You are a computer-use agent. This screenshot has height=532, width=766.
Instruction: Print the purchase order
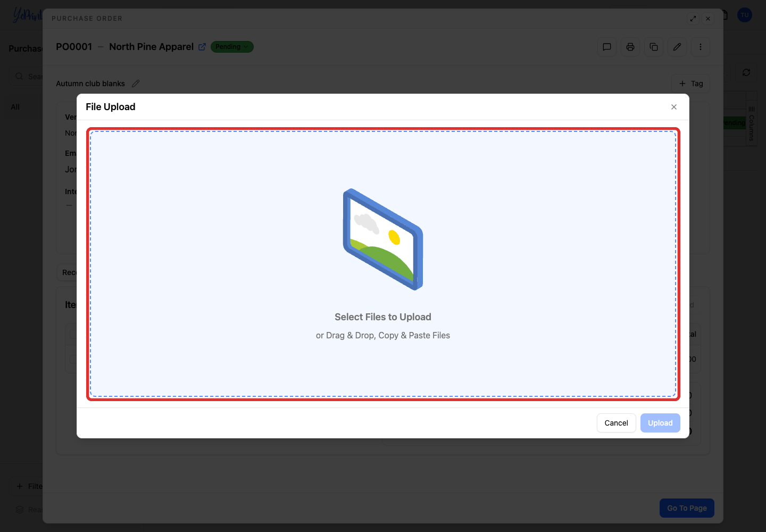tap(630, 47)
